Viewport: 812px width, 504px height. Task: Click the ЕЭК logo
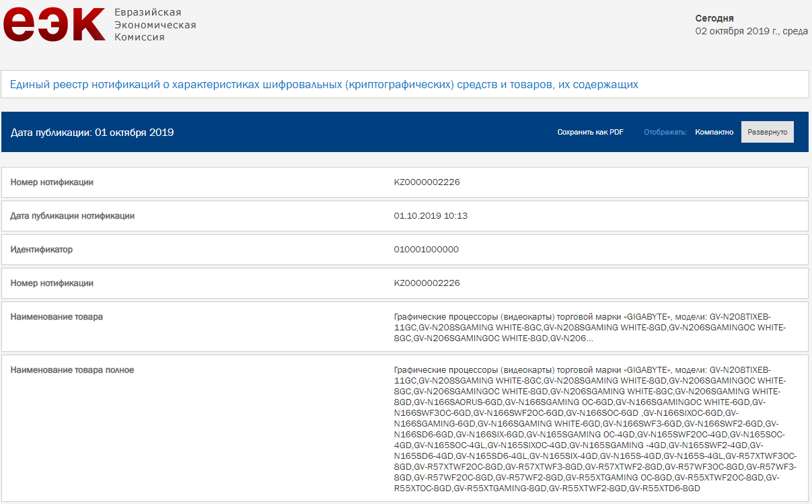pos(54,25)
